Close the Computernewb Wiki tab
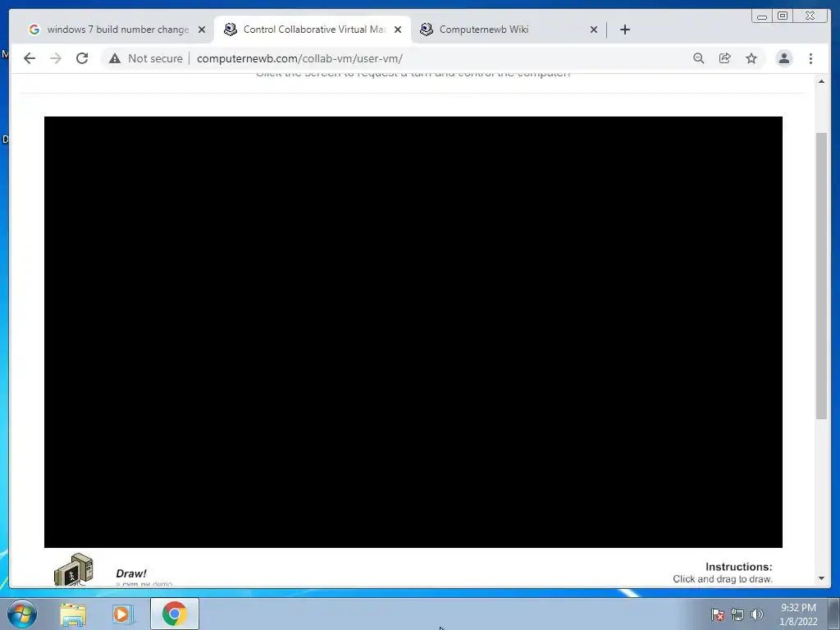Screen dimensions: 840x630 (594, 30)
